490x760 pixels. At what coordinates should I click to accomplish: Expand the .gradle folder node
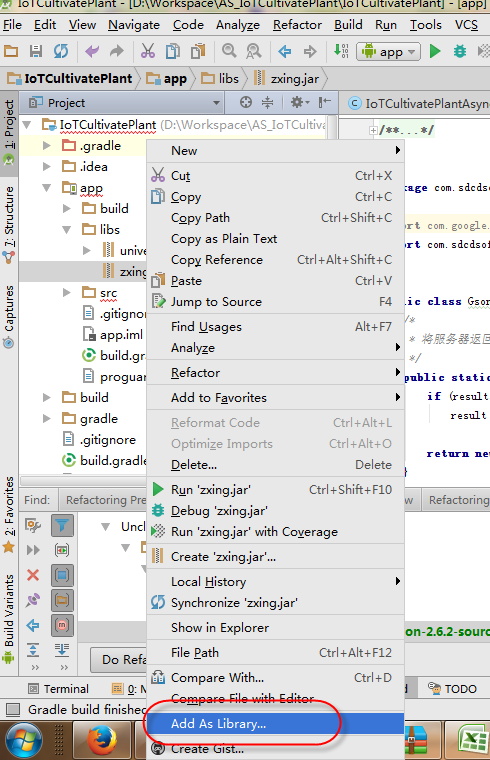click(x=47, y=145)
